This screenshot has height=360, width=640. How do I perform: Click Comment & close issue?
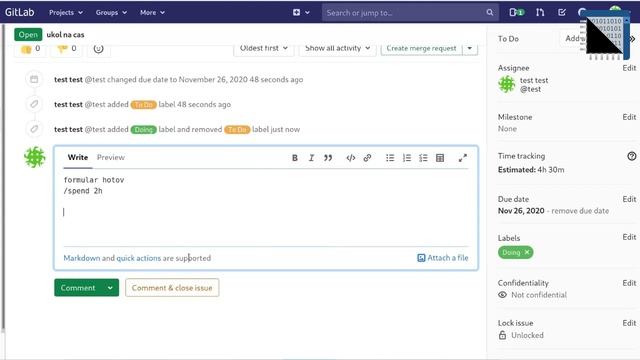[x=172, y=288]
